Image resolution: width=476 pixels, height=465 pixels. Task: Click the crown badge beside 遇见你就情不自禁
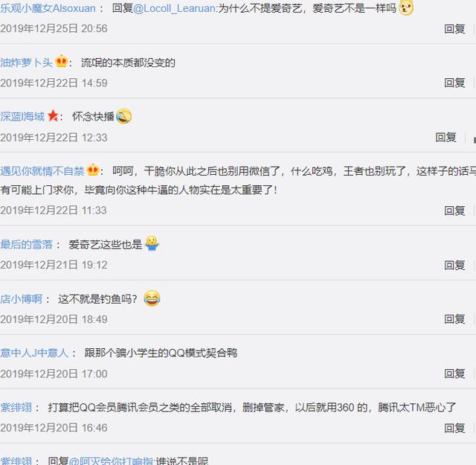(93, 170)
